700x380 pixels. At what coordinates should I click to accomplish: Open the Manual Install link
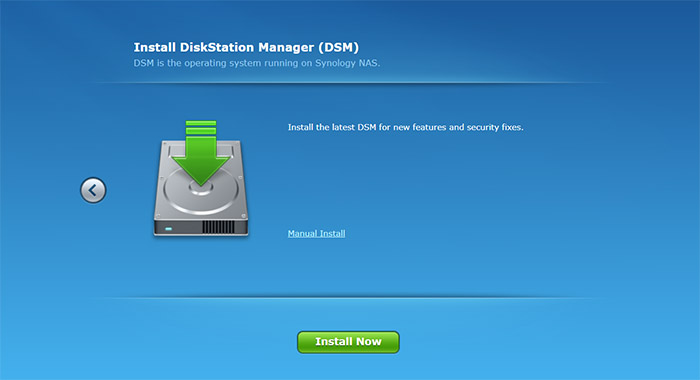tap(316, 234)
